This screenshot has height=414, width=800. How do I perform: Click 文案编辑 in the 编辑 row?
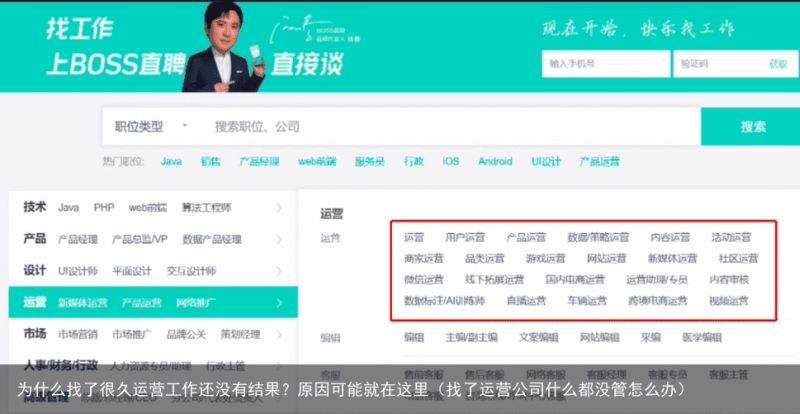[x=539, y=337]
